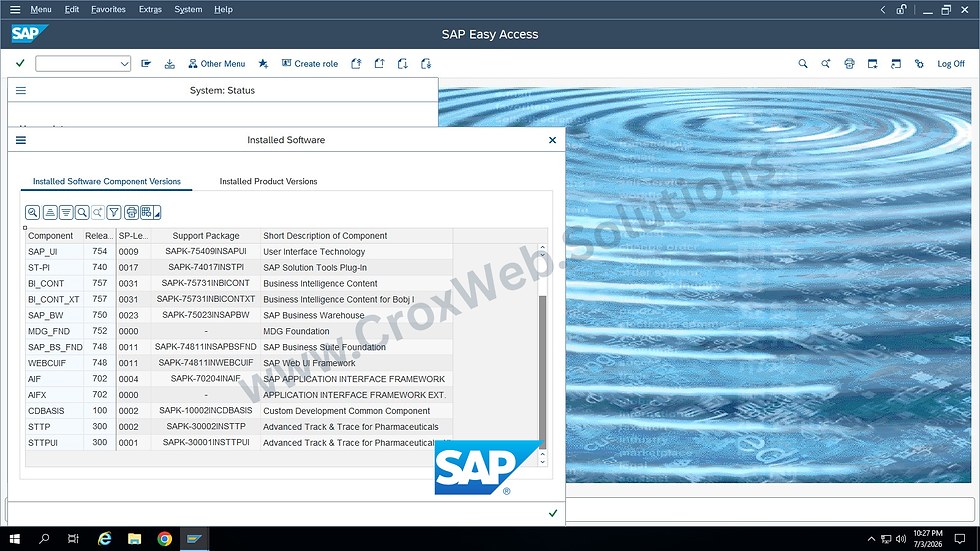
Task: Click the Find icon in the table toolbar
Action: pyautogui.click(x=82, y=212)
